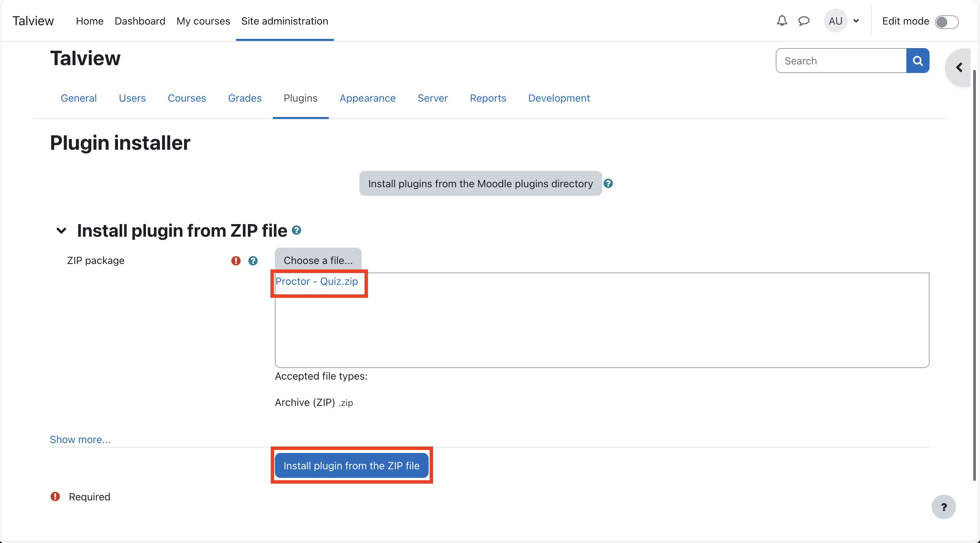Open the notifications bell
The height and width of the screenshot is (543, 980).
click(782, 20)
